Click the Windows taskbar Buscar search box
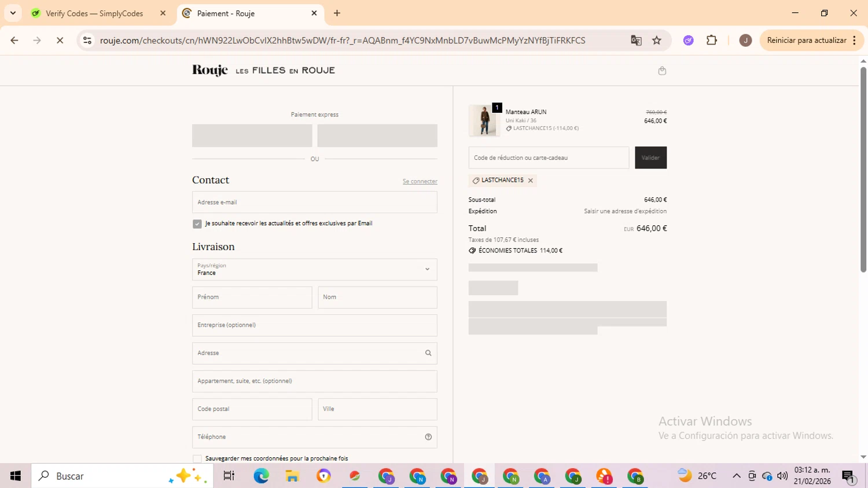Screen dimensions: 868x488 click(122, 476)
